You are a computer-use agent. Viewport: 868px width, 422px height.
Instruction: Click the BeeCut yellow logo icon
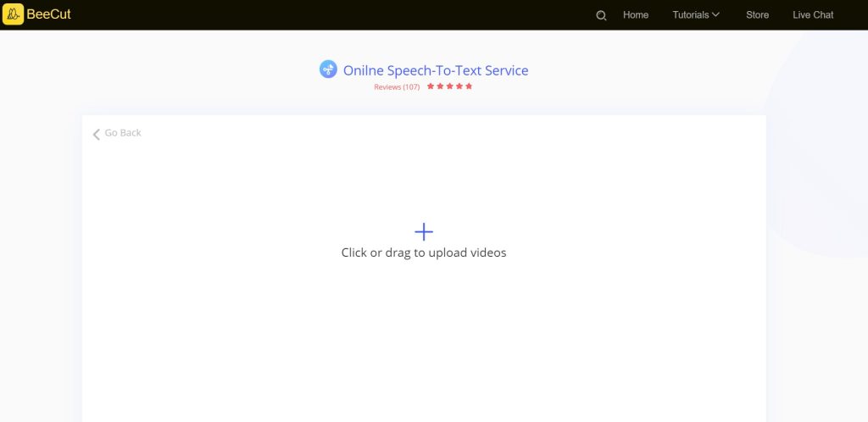(x=14, y=14)
